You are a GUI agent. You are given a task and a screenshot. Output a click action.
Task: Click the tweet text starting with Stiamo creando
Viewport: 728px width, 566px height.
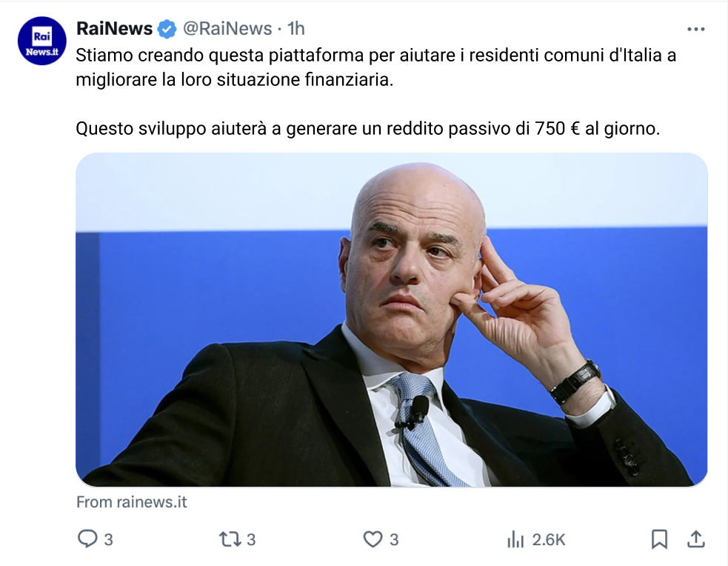[376, 67]
